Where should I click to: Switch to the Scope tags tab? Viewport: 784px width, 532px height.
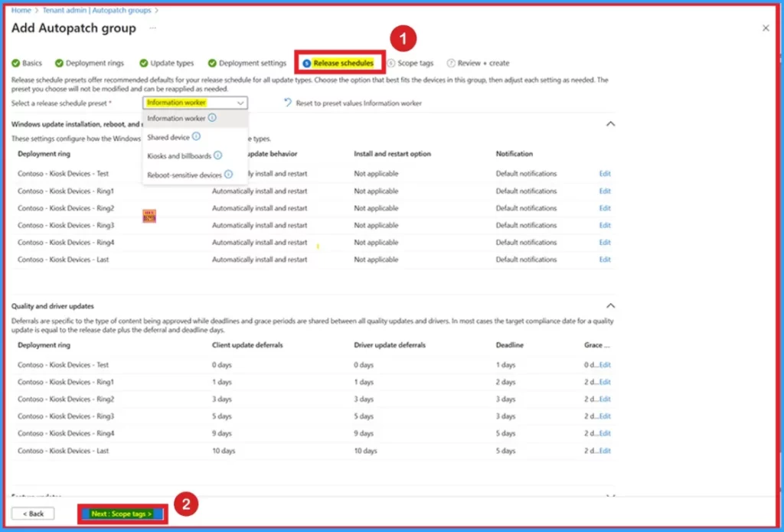(414, 64)
